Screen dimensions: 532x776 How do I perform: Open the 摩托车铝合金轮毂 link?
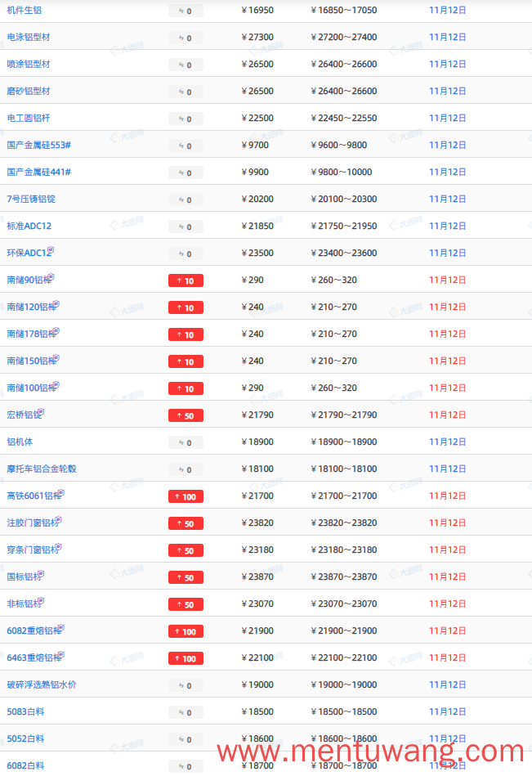point(42,469)
